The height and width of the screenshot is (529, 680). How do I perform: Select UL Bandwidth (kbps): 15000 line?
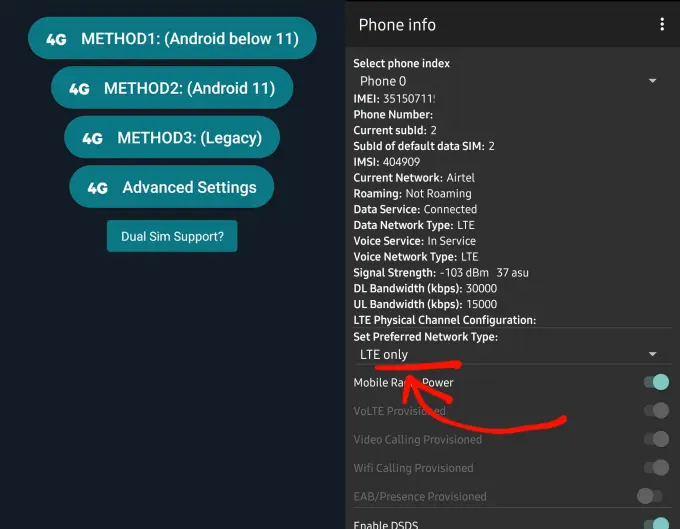(x=425, y=304)
